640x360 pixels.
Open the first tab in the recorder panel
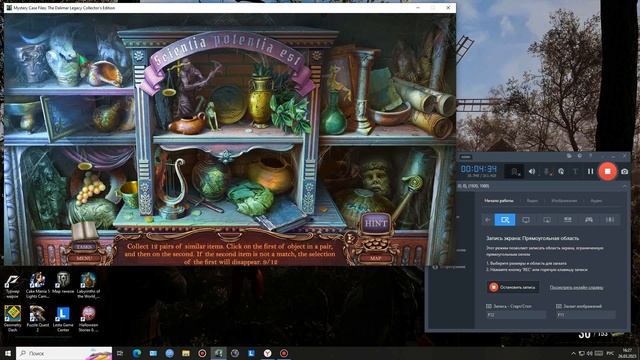coord(499,201)
